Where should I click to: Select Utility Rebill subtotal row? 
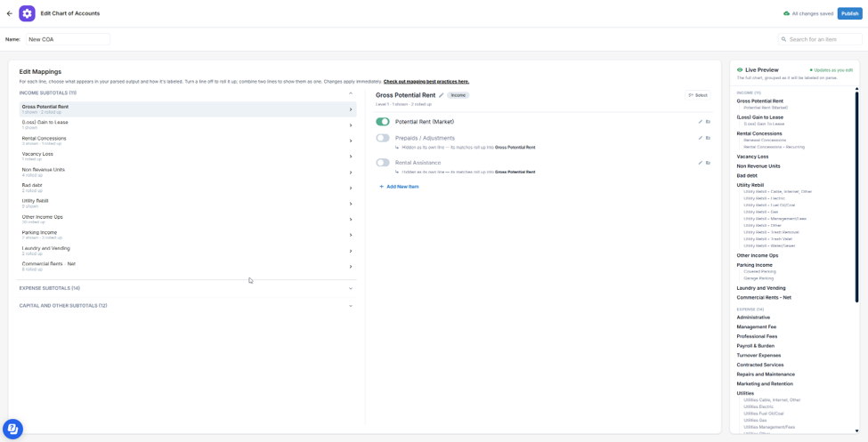(187, 203)
